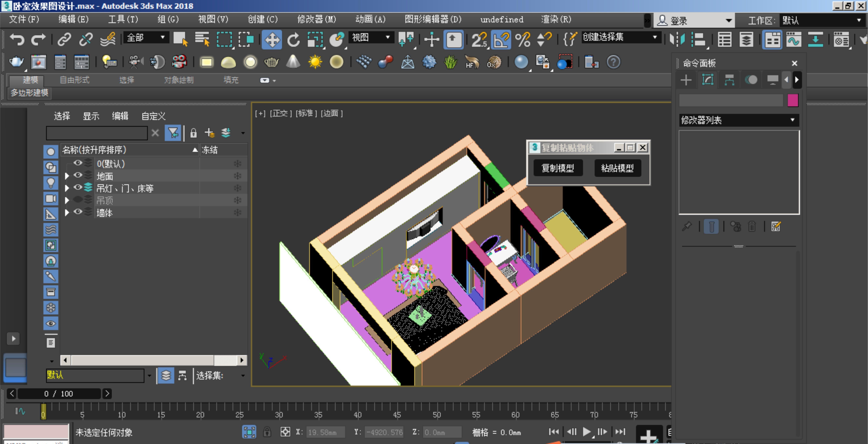Click the HF hair and fur icon

[x=472, y=62]
